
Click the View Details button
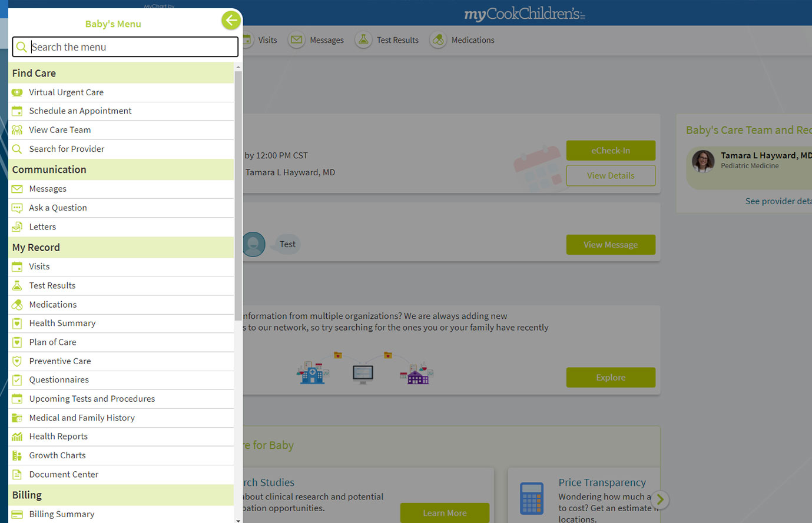click(x=610, y=176)
